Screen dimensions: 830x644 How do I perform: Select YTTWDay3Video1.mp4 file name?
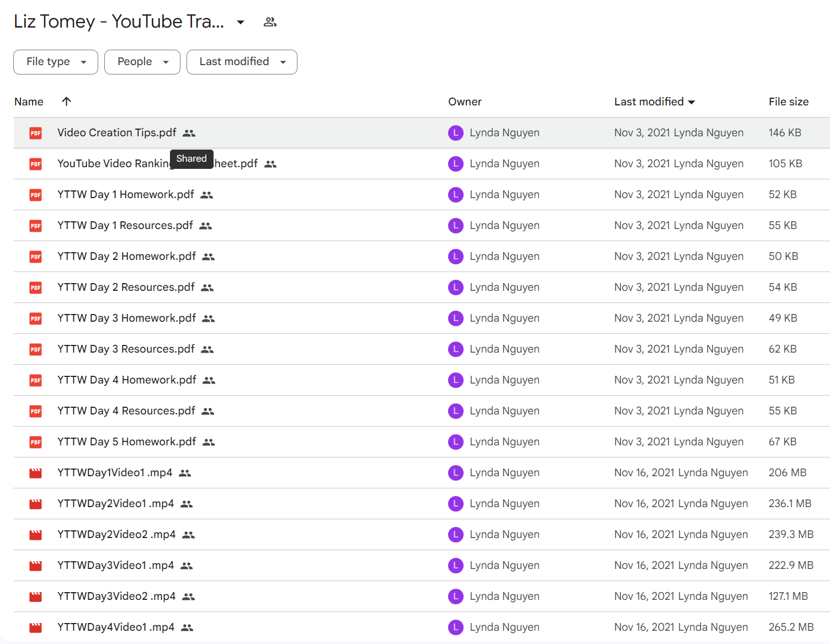point(116,565)
